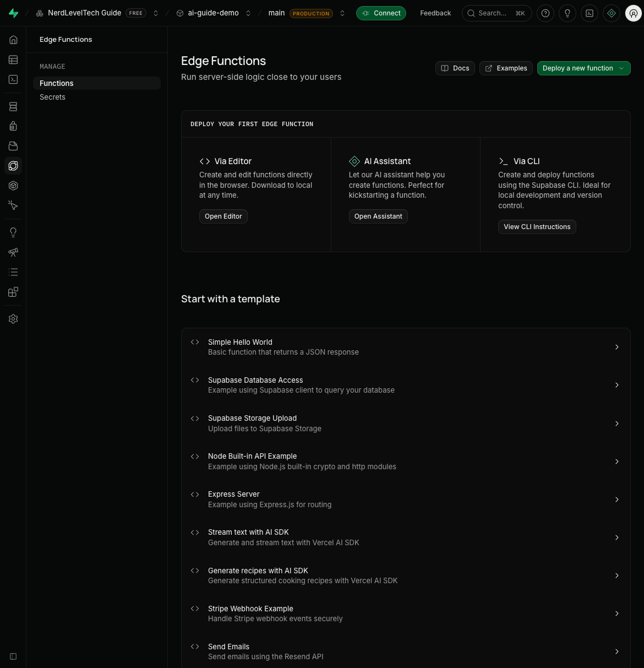Open the Logs list sidebar icon
644x668 pixels.
[x=13, y=272]
